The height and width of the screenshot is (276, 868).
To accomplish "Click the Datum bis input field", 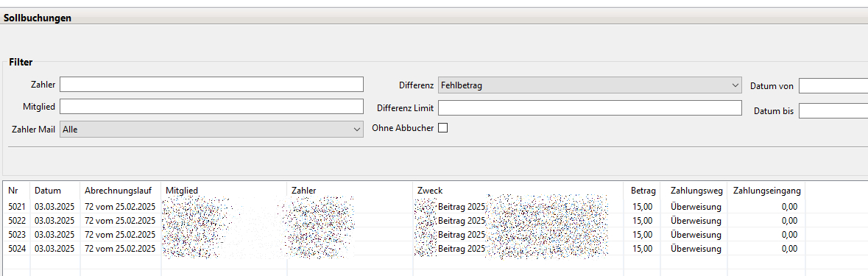I will coord(833,110).
